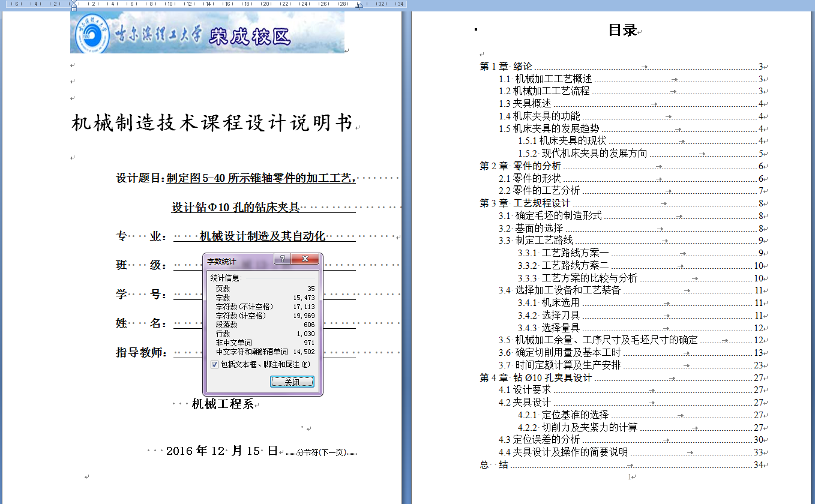Open TOC entry 3.6 确定切削用量及基本工时
This screenshot has height=504, width=815.
(631, 353)
